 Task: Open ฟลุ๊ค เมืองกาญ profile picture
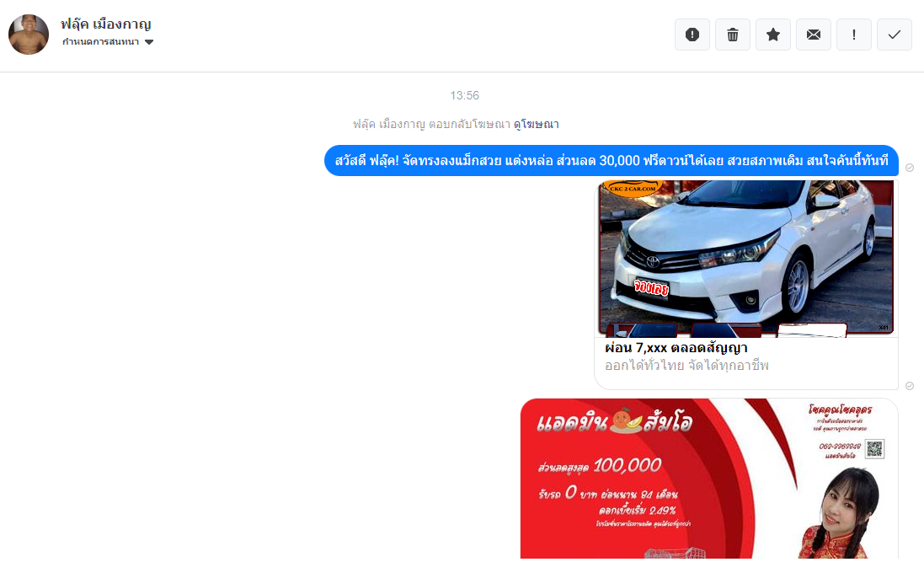coord(29,35)
